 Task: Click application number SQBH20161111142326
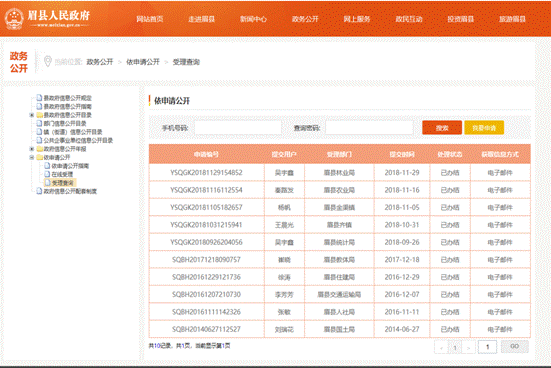click(206, 312)
